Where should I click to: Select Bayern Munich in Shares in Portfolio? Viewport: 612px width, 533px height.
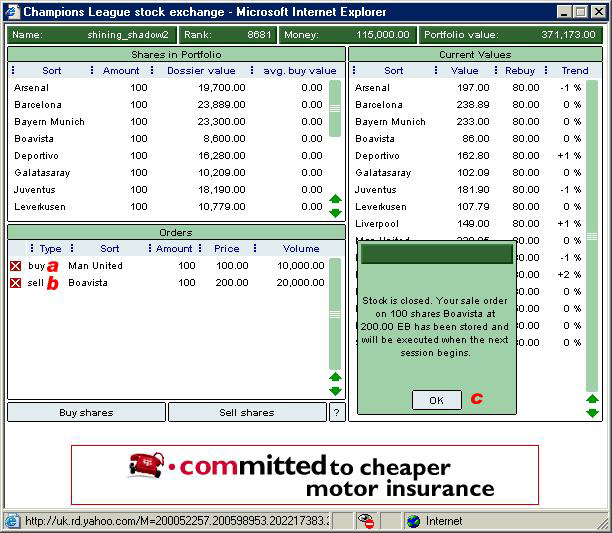coord(169,122)
